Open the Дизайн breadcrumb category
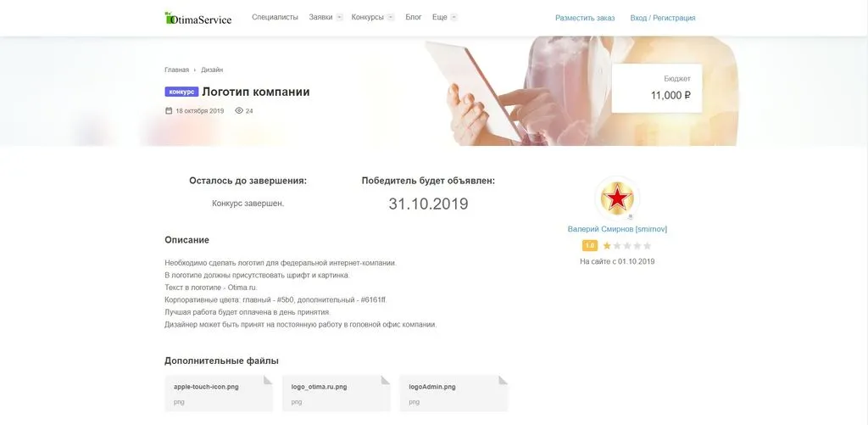Screen dimensions: 868x425 pos(212,70)
